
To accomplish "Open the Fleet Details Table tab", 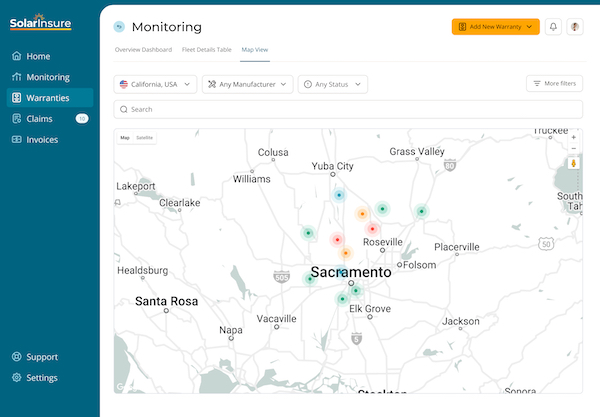I will [207, 49].
